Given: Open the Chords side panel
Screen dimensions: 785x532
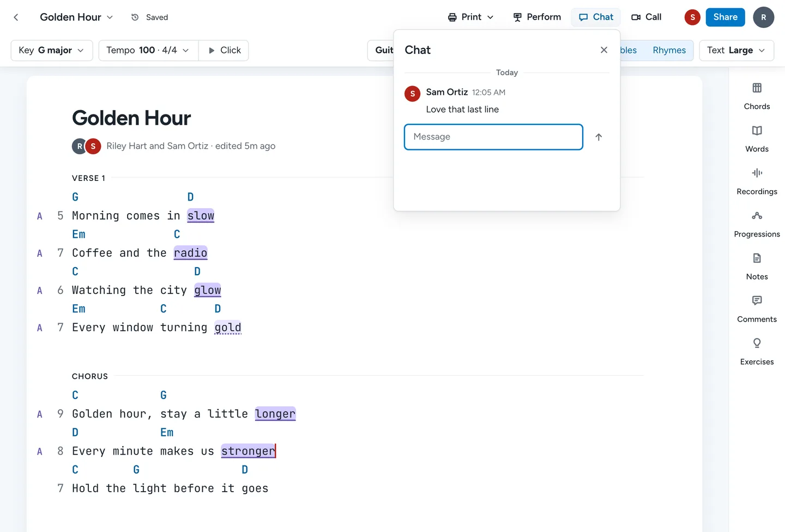Looking at the screenshot, I should [757, 96].
